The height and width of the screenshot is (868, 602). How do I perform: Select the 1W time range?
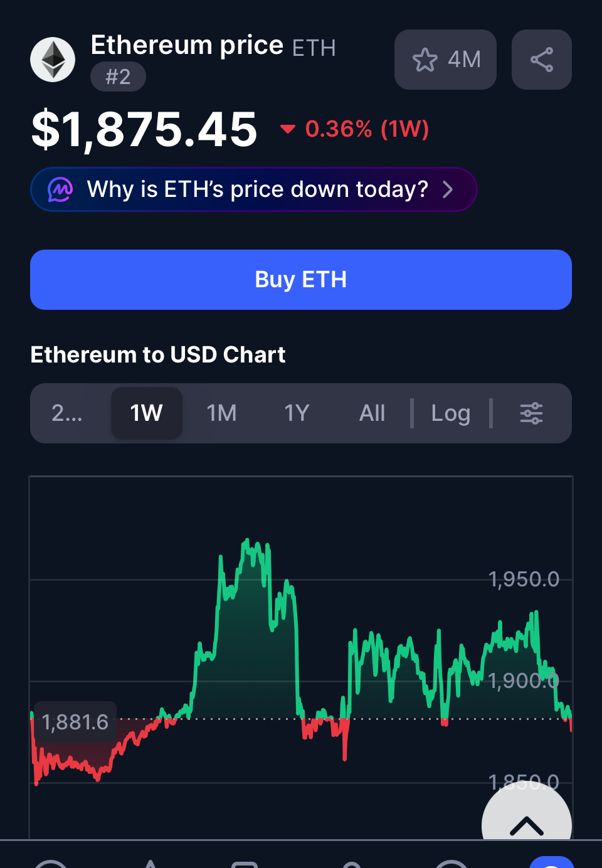tap(147, 413)
